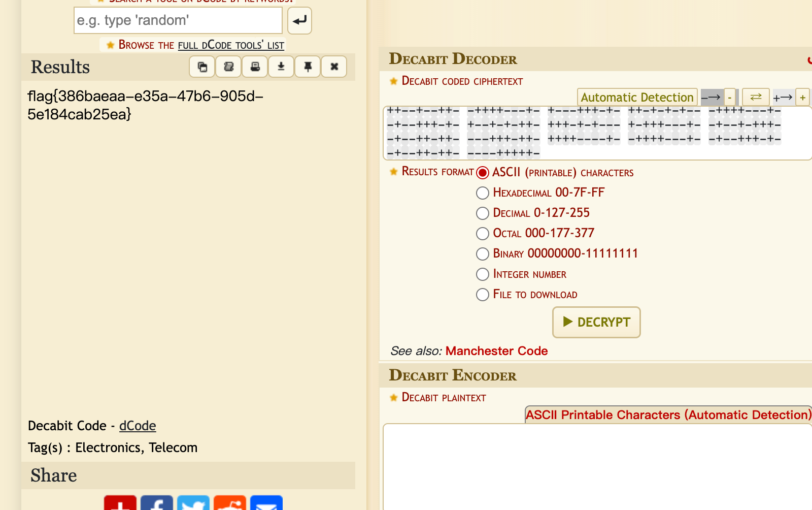
Task: Download the results
Action: pos(281,67)
